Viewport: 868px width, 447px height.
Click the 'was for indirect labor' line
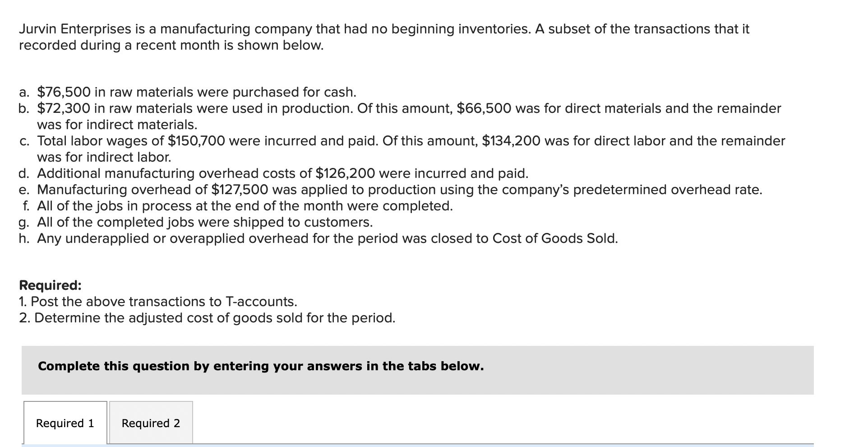pyautogui.click(x=104, y=157)
